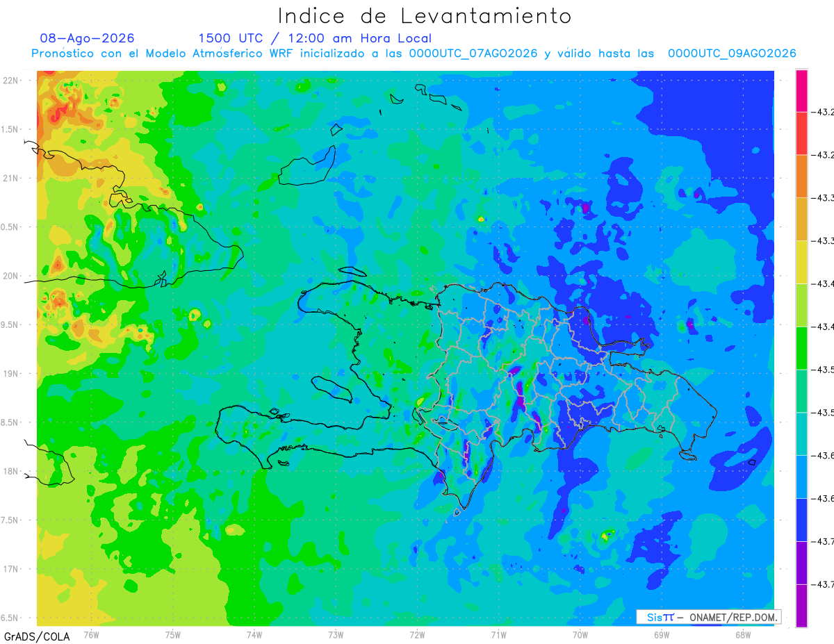Select the red swatch in the legend bar
The height and width of the screenshot is (644, 834).
(x=801, y=133)
